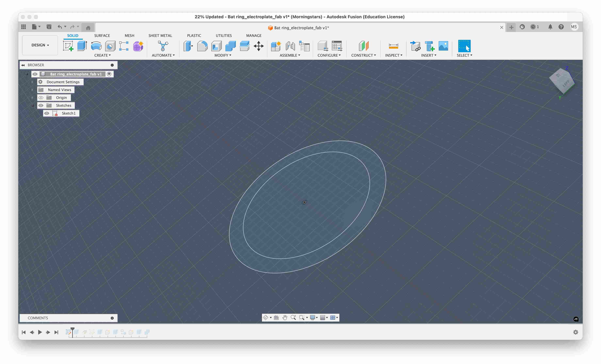Switch to the MESH tab
601x364 pixels.
(x=129, y=36)
